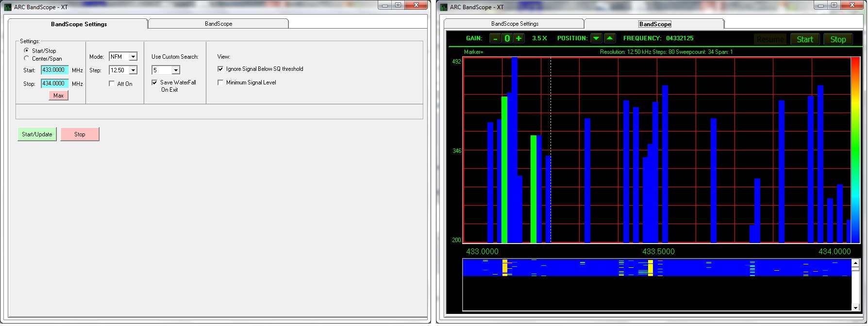This screenshot has height=326, width=868.
Task: Switch to BandScope Settings tab in right window
Action: tap(515, 24)
